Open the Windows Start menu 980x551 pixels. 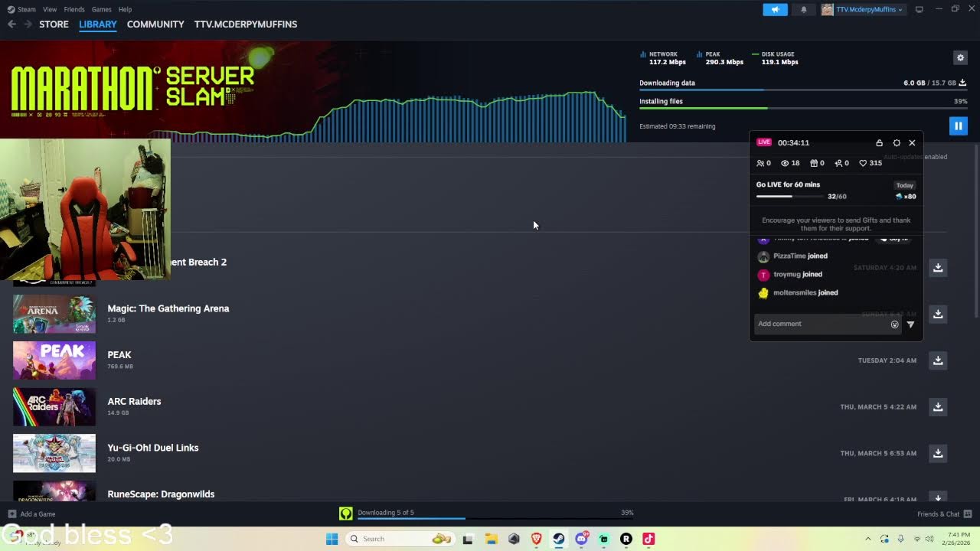(x=332, y=539)
